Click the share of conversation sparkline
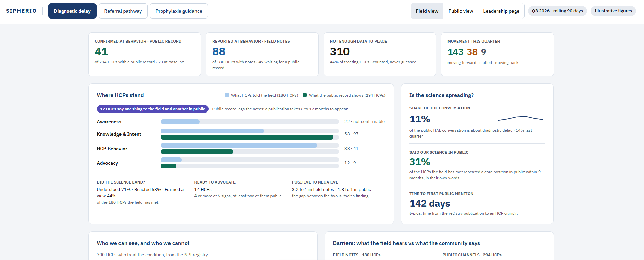Viewport: 644px width, 260px height. point(521,118)
